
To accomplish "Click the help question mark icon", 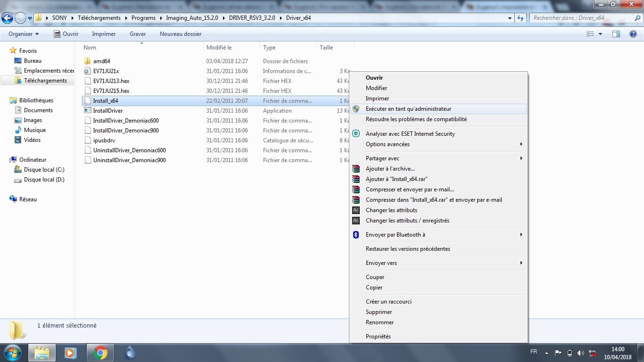I will [633, 34].
